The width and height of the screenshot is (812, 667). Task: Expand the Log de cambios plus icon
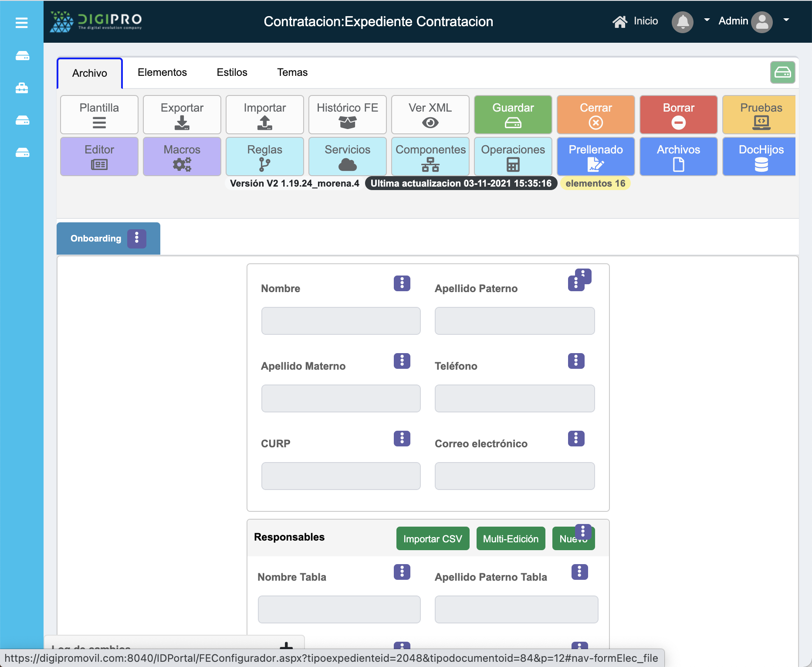point(286,647)
